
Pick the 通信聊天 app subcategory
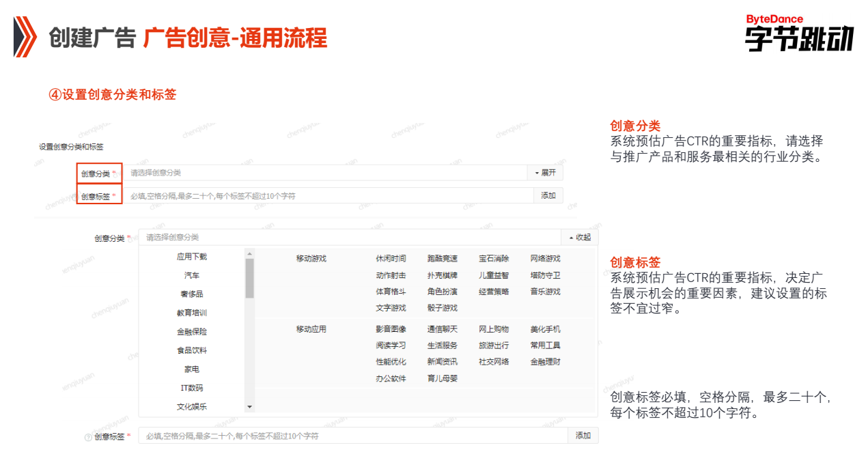[x=443, y=329]
